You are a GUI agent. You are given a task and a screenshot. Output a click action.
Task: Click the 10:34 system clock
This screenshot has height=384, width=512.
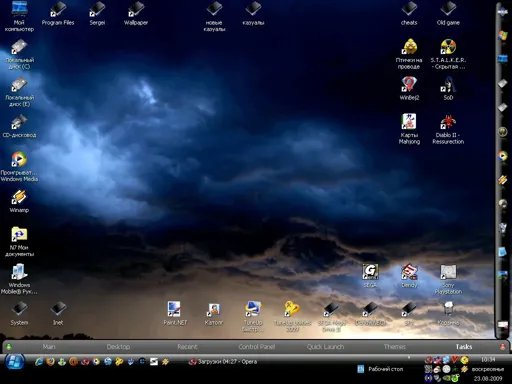click(x=488, y=360)
